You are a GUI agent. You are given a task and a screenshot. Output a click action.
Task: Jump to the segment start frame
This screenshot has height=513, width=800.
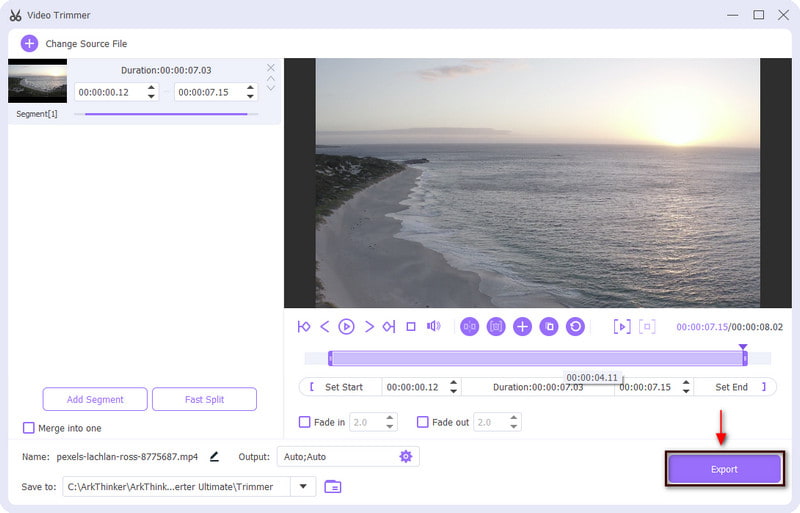click(x=304, y=327)
